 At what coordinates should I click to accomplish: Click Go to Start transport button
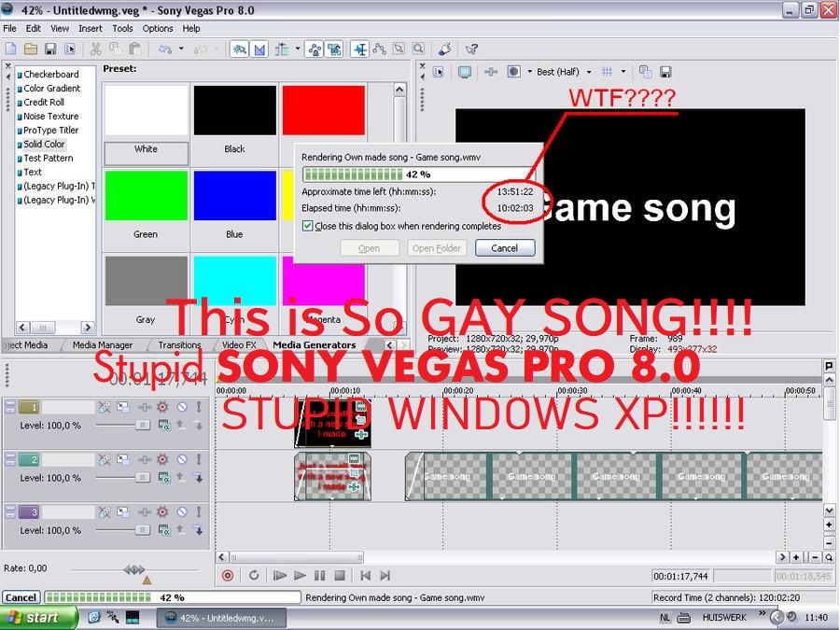click(x=365, y=575)
